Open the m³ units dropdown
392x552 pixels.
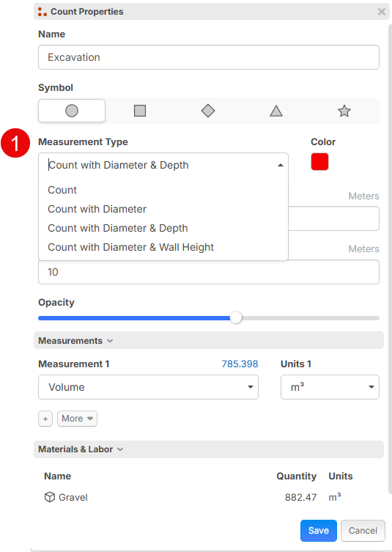[x=330, y=387]
